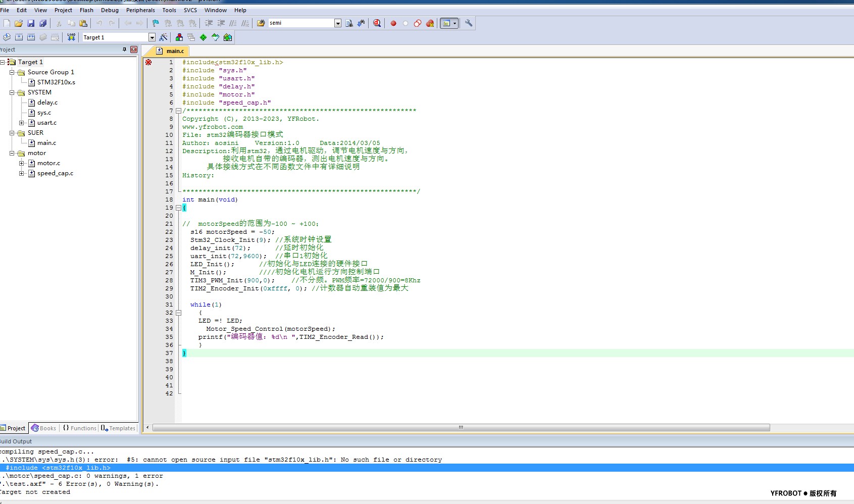Screen dimensions: 854x504
Task: Expand the usart.c tree node
Action: (x=22, y=123)
